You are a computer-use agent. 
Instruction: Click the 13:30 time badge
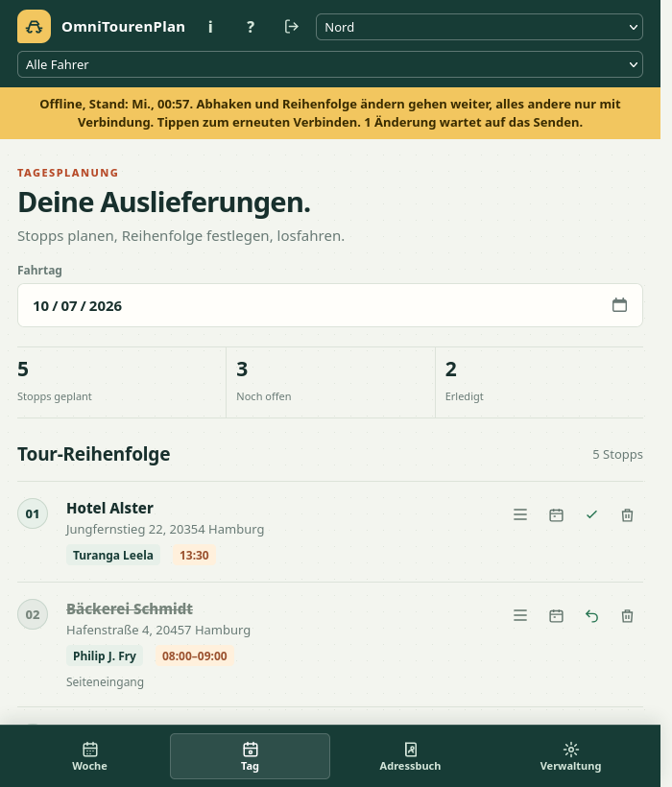tap(194, 555)
